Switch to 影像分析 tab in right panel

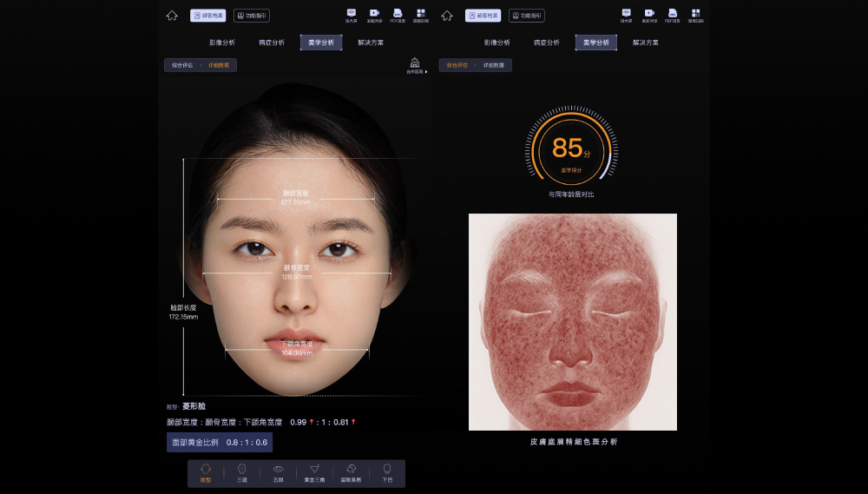click(497, 43)
